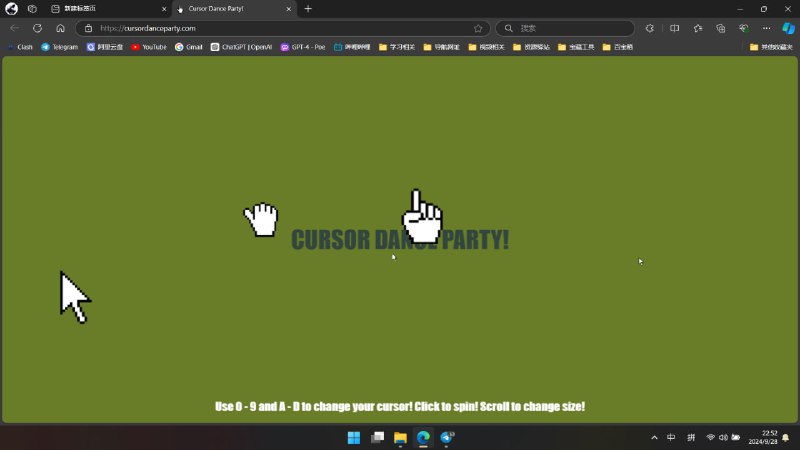Viewport: 800px width, 450px height.
Task: Open Telegram from the taskbar
Action: [447, 438]
